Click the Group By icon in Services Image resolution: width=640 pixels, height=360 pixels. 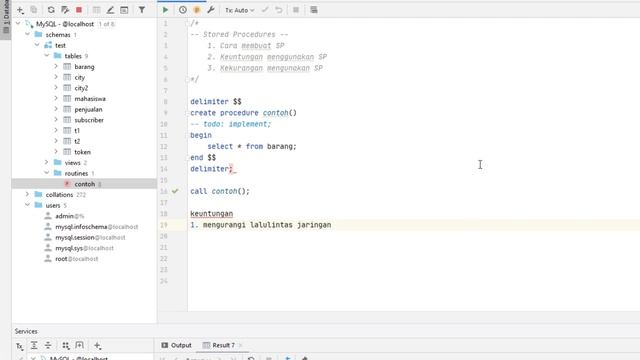pyautogui.click(x=66, y=346)
